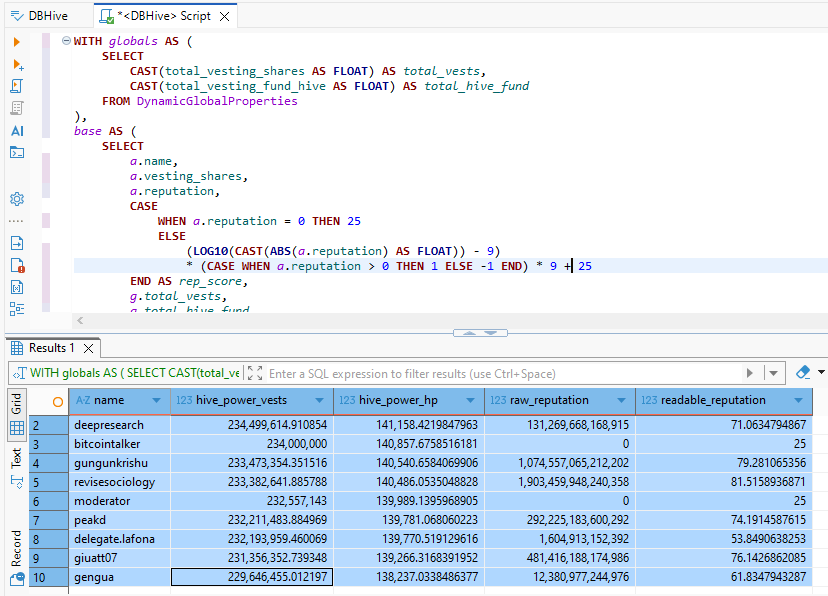The height and width of the screenshot is (596, 828).
Task: Select the 'moderator' name cell
Action: (x=120, y=501)
